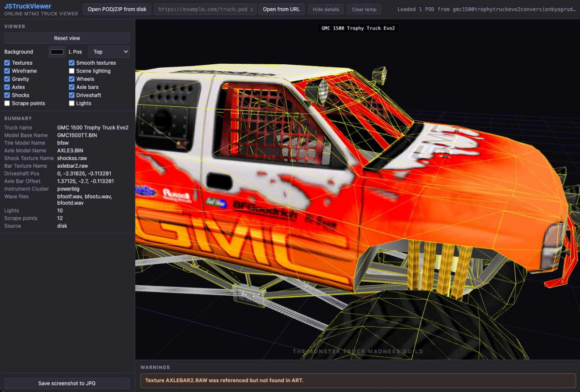This screenshot has width=580, height=392.
Task: Click Open POD/ZIP from disk
Action: coord(117,9)
